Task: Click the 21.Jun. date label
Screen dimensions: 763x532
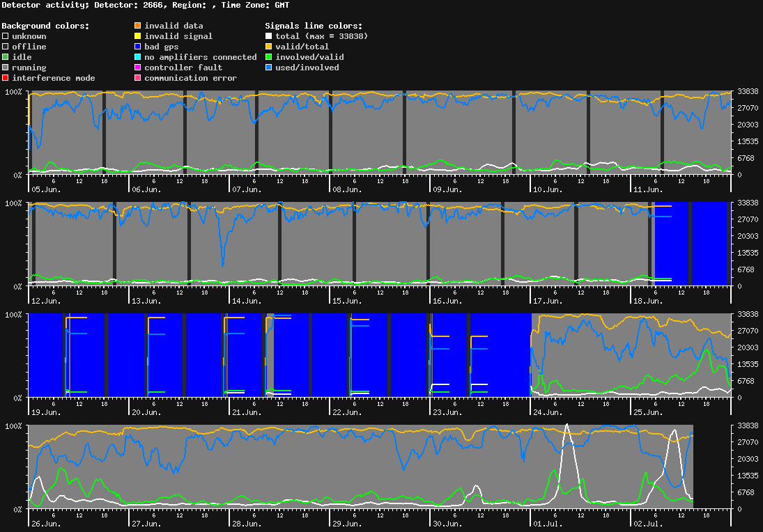Action: (247, 412)
